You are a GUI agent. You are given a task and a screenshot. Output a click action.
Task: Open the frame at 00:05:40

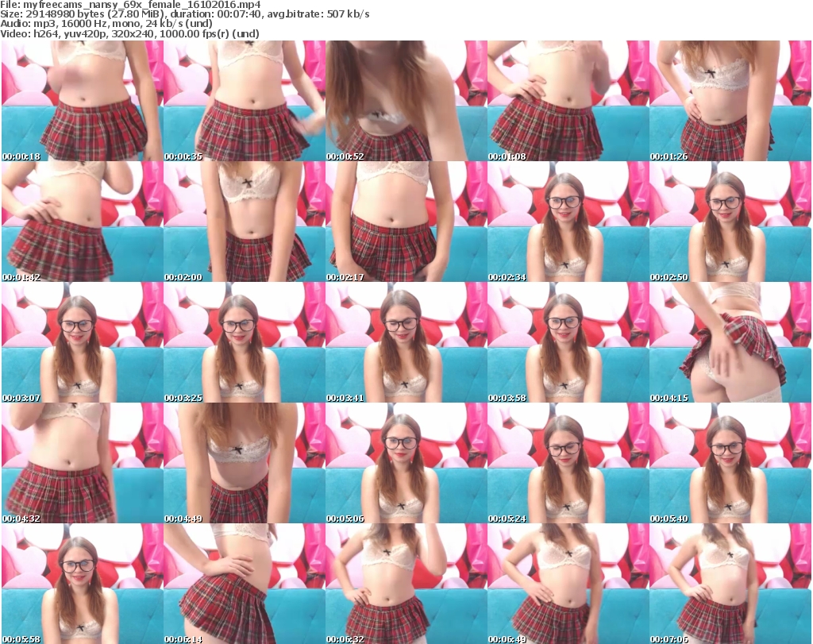[x=730, y=463]
